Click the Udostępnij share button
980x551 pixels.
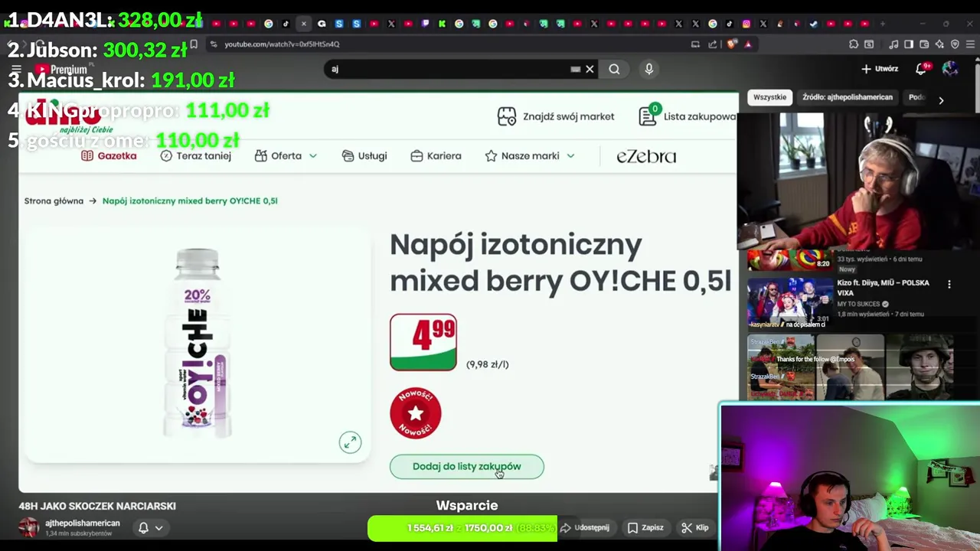pyautogui.click(x=585, y=527)
